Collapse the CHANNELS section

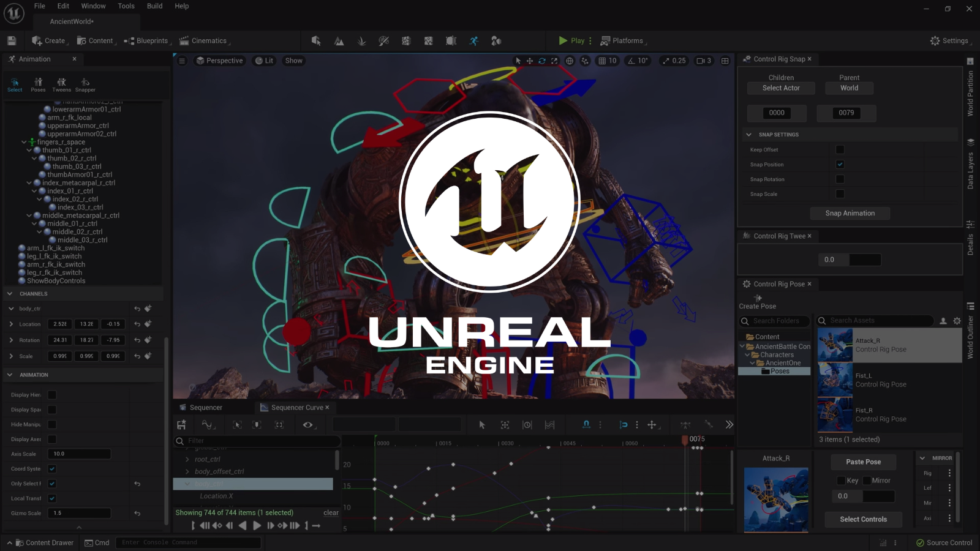[x=10, y=294]
